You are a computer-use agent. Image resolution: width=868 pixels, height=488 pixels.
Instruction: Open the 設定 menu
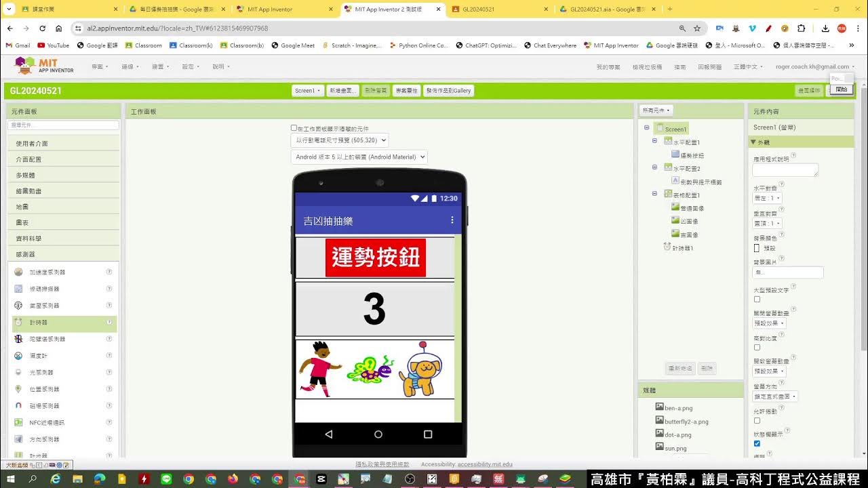[x=190, y=66]
